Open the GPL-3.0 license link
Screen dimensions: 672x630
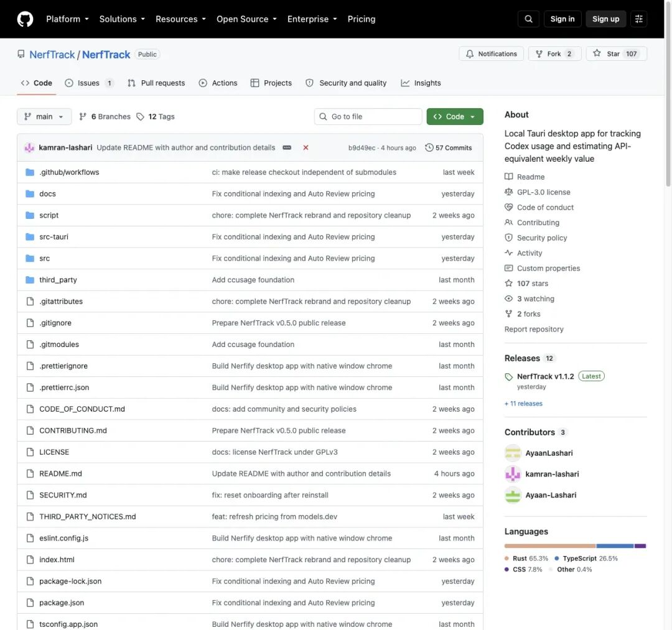click(x=538, y=192)
